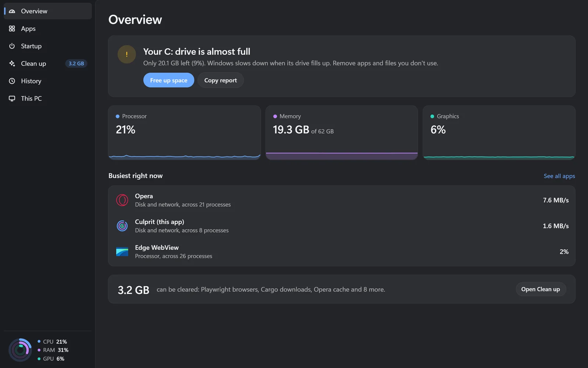The image size is (588, 368).
Task: Click the 'Busiest right now' heading
Action: coord(136,176)
